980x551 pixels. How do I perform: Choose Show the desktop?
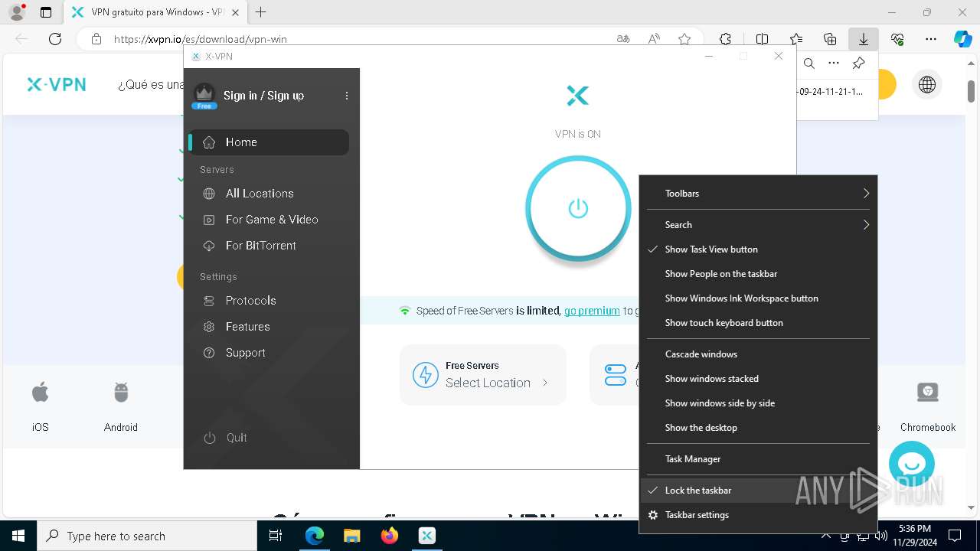tap(758, 428)
